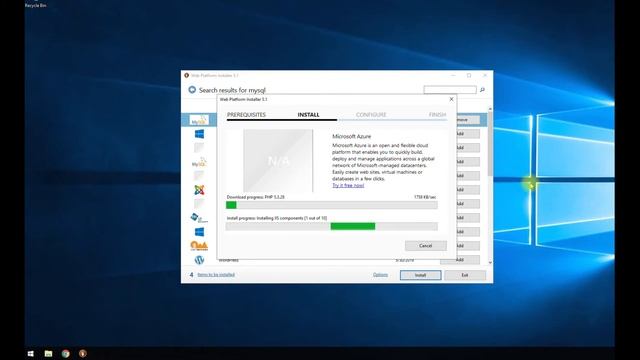This screenshot has width=640, height=360.
Task: Click the Web Platform Installer title bar icon
Action: coord(187,76)
